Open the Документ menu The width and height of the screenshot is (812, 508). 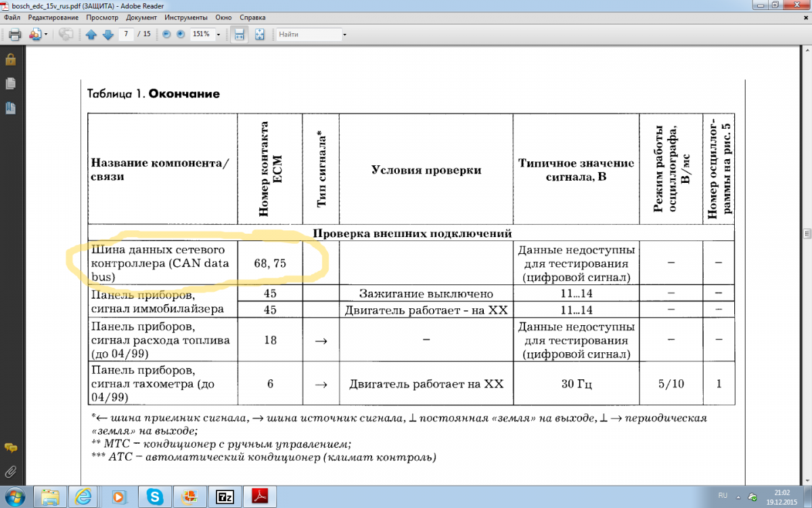(141, 16)
